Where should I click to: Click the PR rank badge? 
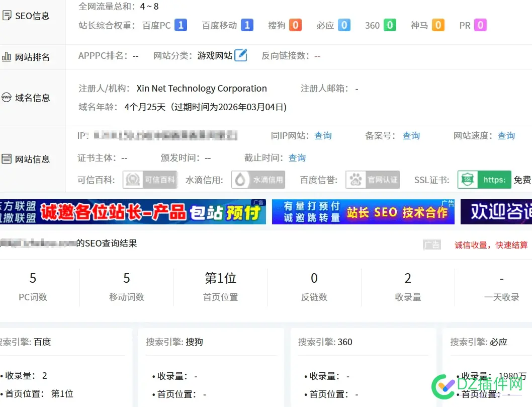pos(480,25)
